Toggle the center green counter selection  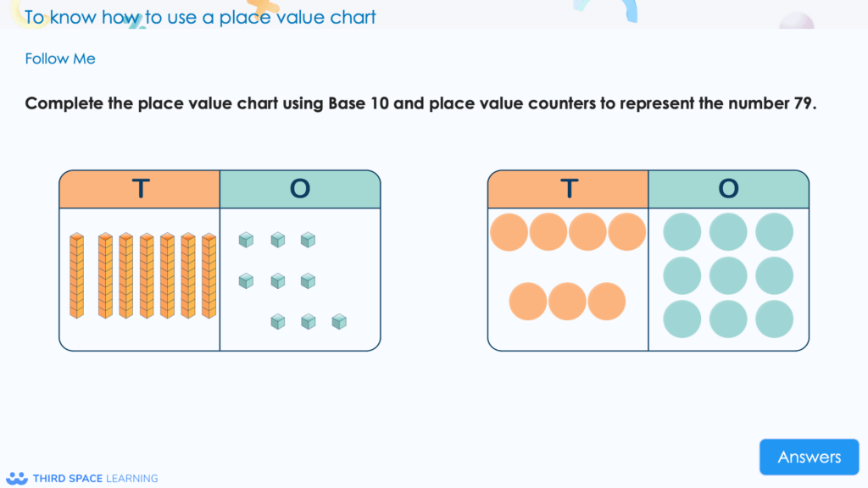tap(730, 274)
